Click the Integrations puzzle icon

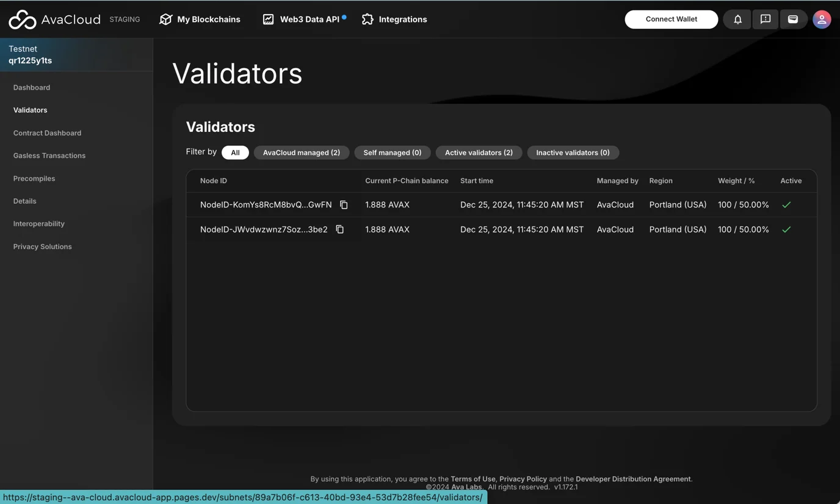367,20
